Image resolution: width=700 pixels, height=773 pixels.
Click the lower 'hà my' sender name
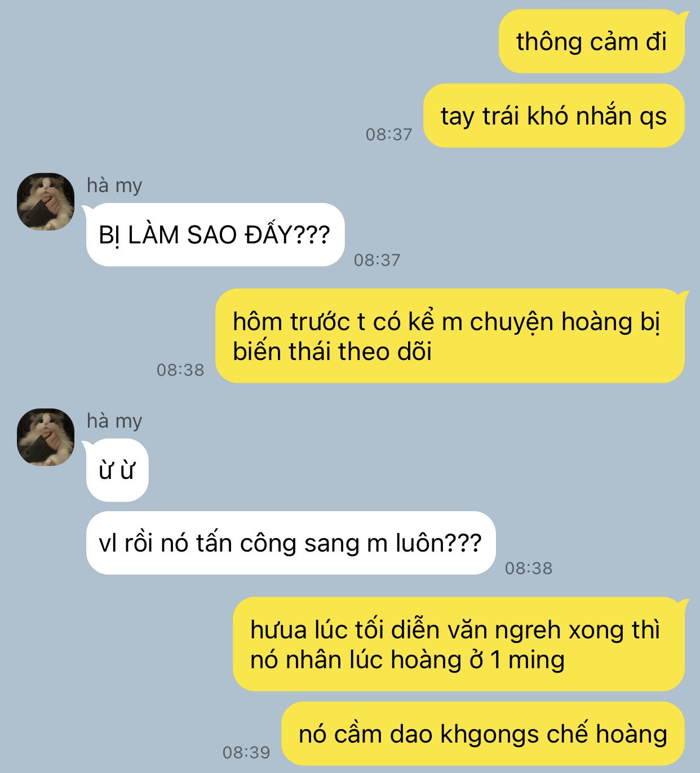tap(114, 421)
